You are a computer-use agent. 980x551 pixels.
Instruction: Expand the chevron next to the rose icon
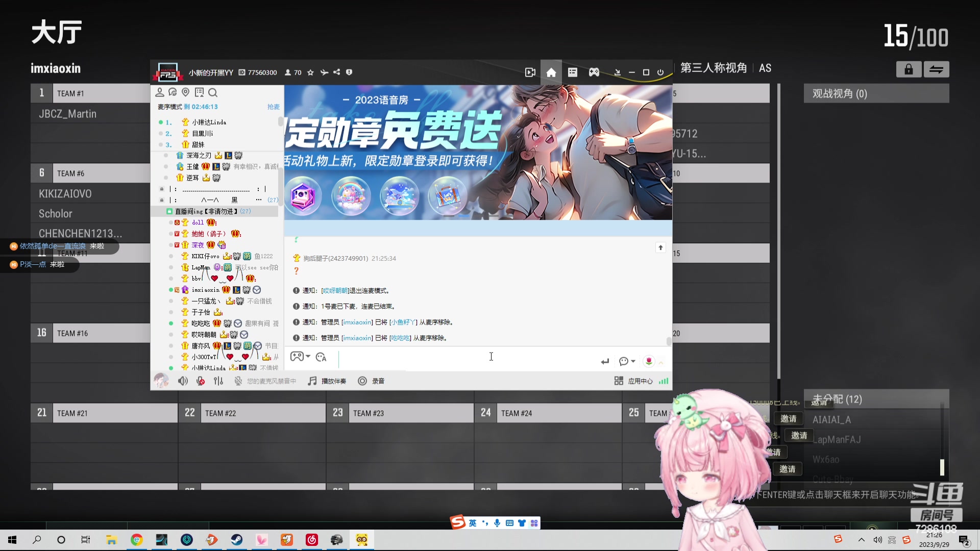(660, 362)
